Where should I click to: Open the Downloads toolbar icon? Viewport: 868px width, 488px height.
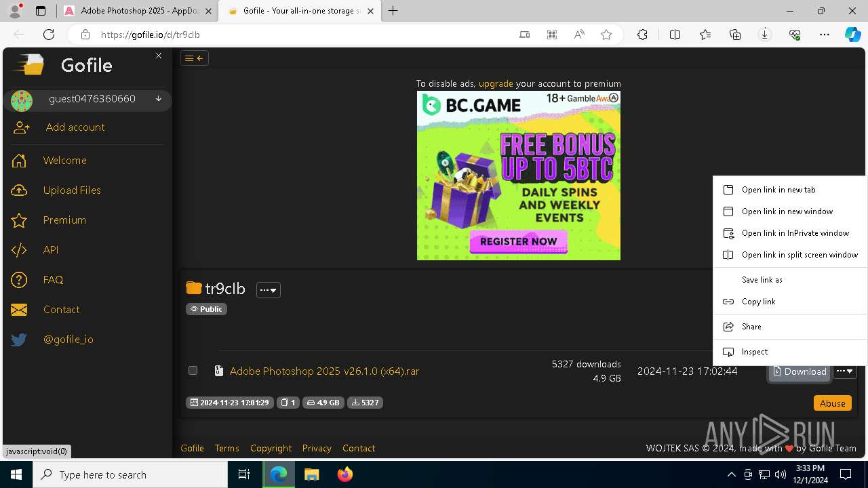(765, 35)
